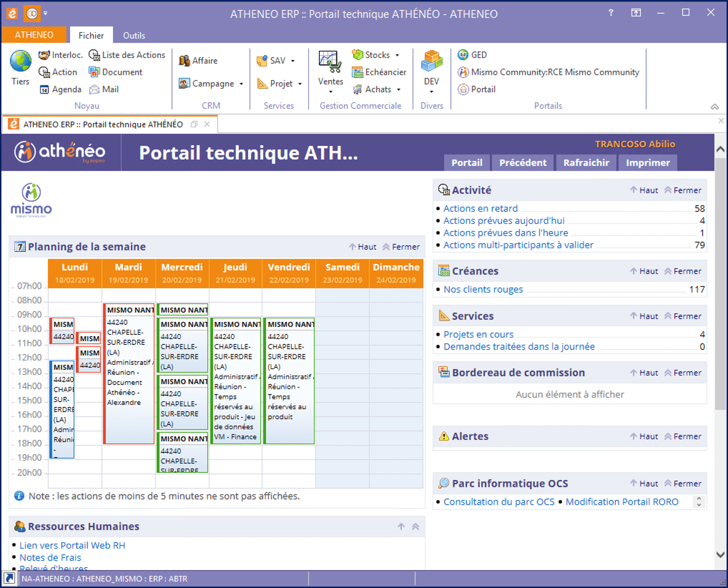Click the mismo company logo
The image size is (728, 588).
(31, 200)
